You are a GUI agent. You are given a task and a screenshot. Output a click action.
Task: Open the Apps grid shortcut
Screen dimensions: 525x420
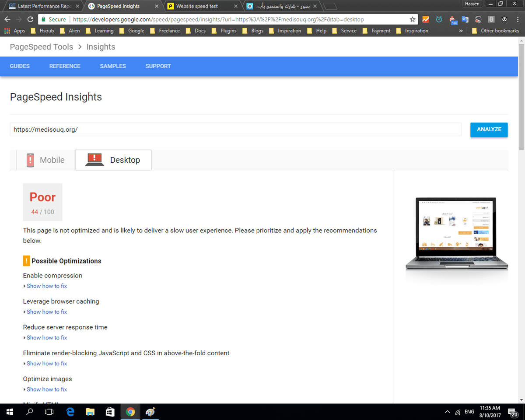click(x=14, y=31)
